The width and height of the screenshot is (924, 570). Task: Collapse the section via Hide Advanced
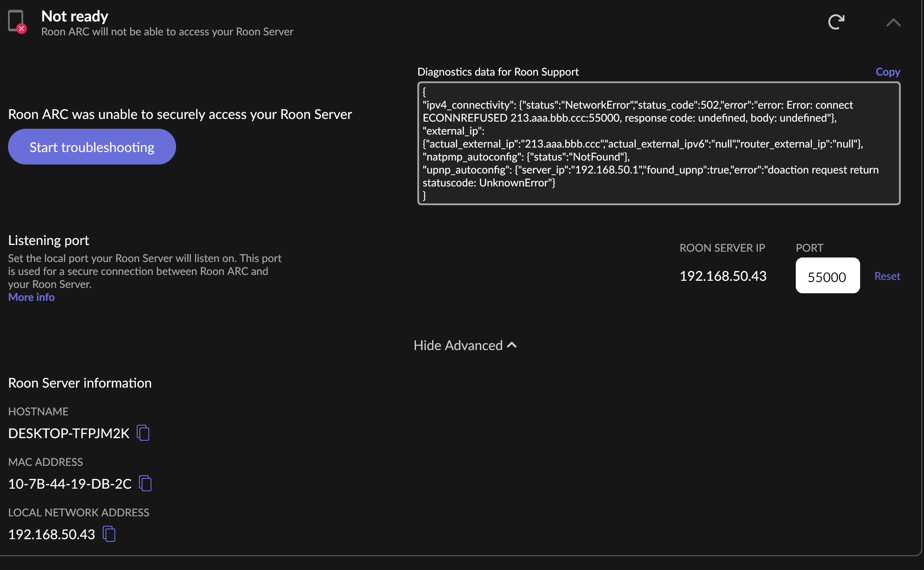(465, 345)
